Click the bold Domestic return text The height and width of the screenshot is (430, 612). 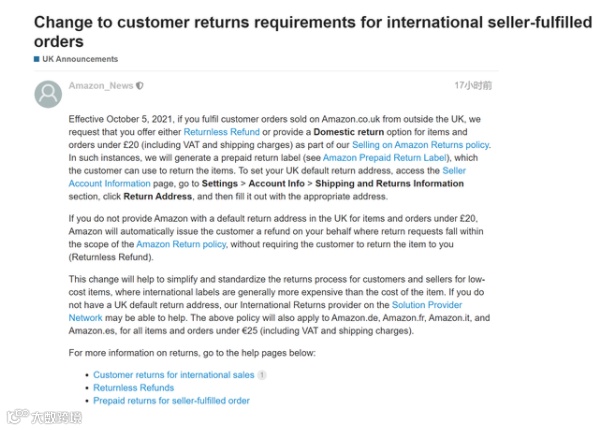tap(349, 132)
